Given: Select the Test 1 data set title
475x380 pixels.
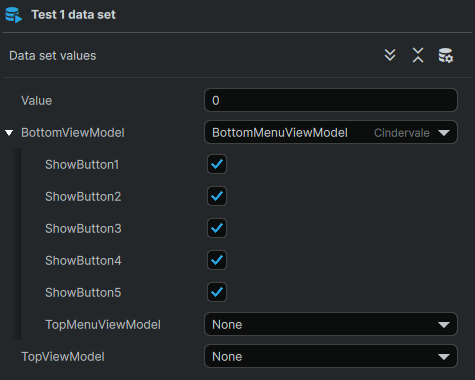Looking at the screenshot, I should pyautogui.click(x=73, y=15).
